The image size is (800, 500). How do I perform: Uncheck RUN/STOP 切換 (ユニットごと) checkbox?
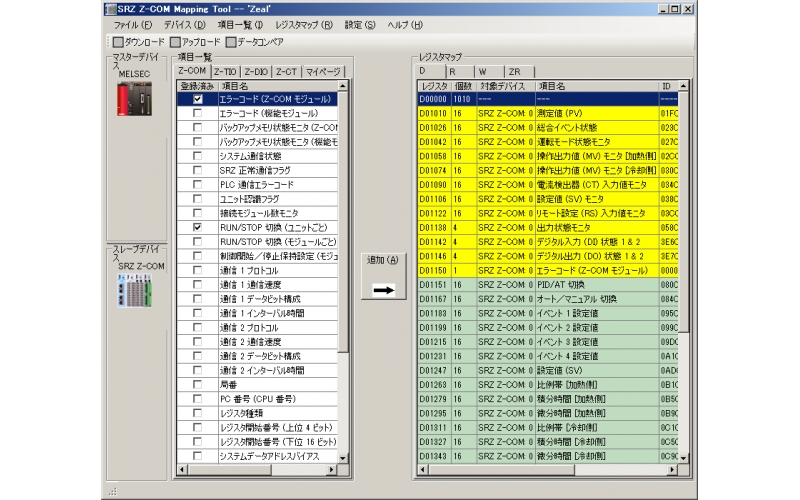pyautogui.click(x=197, y=228)
